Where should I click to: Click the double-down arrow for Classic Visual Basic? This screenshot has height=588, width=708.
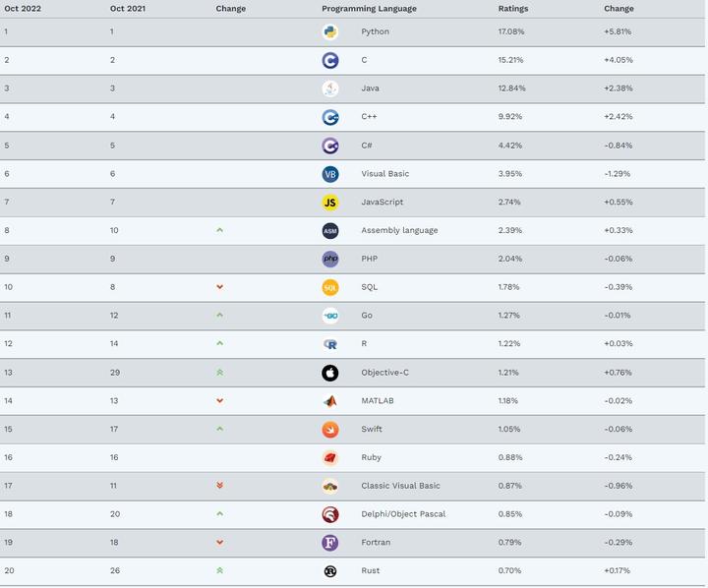[219, 486]
